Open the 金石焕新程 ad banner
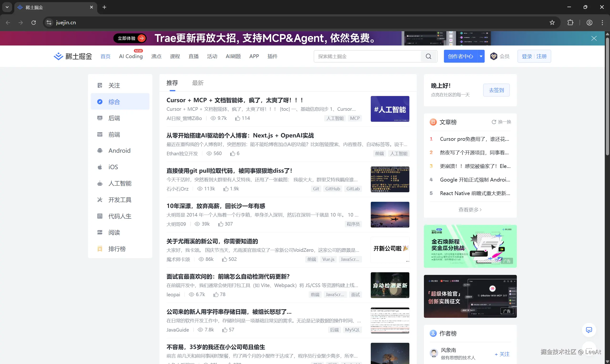The image size is (610, 364). [x=470, y=246]
